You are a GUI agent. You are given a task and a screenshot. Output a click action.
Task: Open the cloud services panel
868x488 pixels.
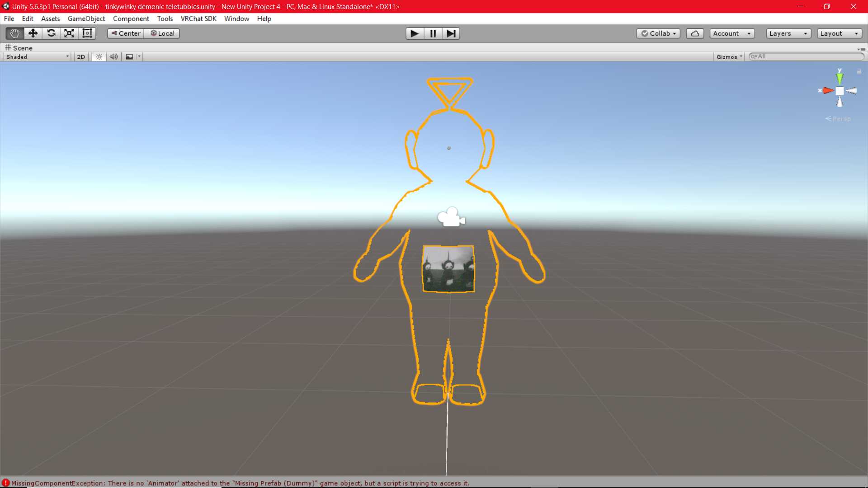(695, 33)
